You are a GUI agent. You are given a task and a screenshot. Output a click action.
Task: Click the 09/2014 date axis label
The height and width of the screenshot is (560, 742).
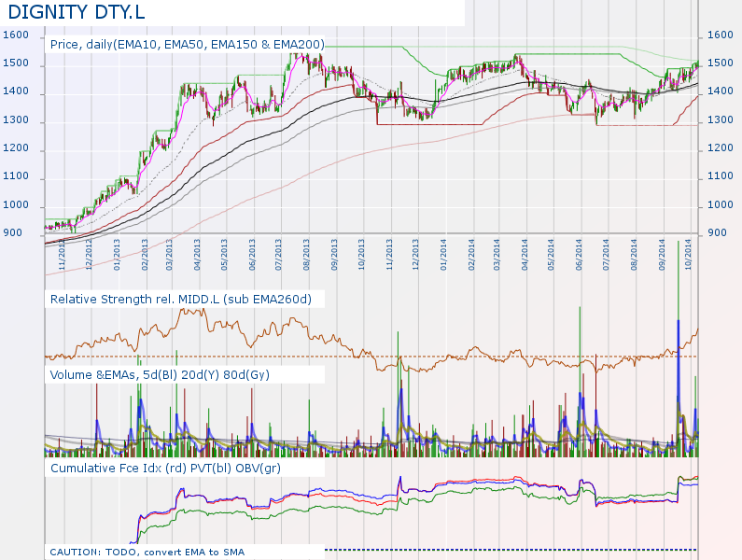pyautogui.click(x=662, y=255)
